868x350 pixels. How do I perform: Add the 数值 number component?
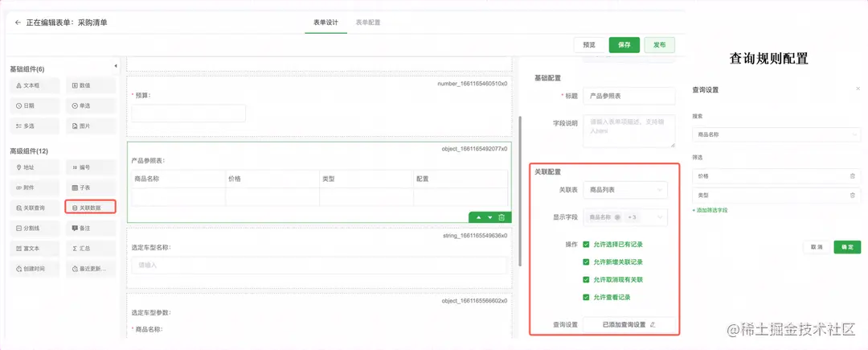tap(91, 85)
